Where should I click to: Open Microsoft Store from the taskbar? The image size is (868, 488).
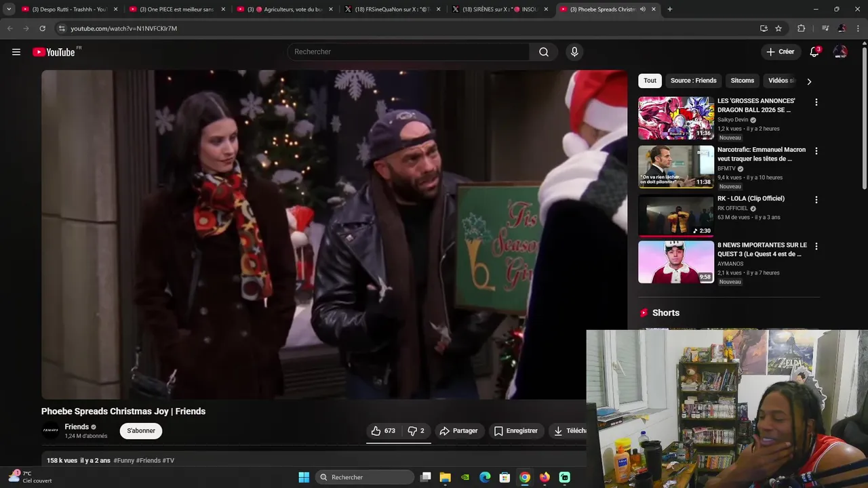click(505, 477)
